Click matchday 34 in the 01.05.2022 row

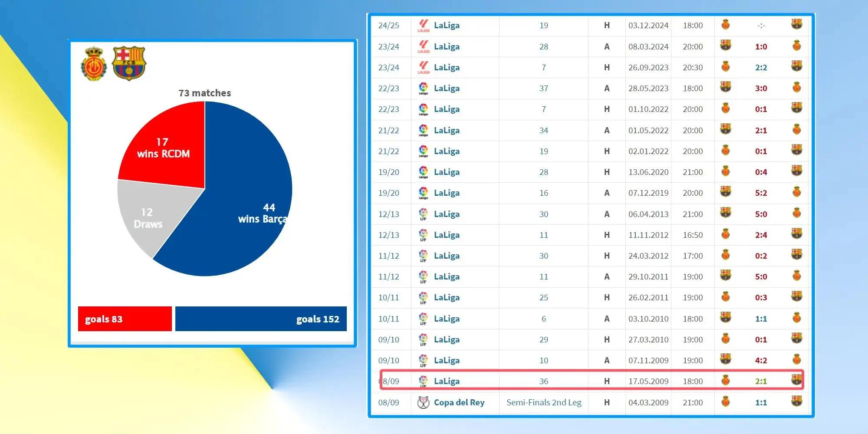[x=544, y=130]
